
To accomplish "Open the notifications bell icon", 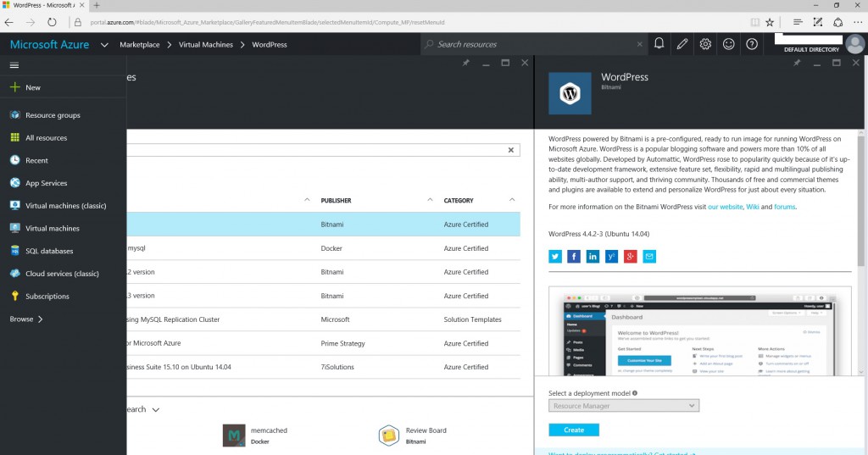I will [659, 44].
